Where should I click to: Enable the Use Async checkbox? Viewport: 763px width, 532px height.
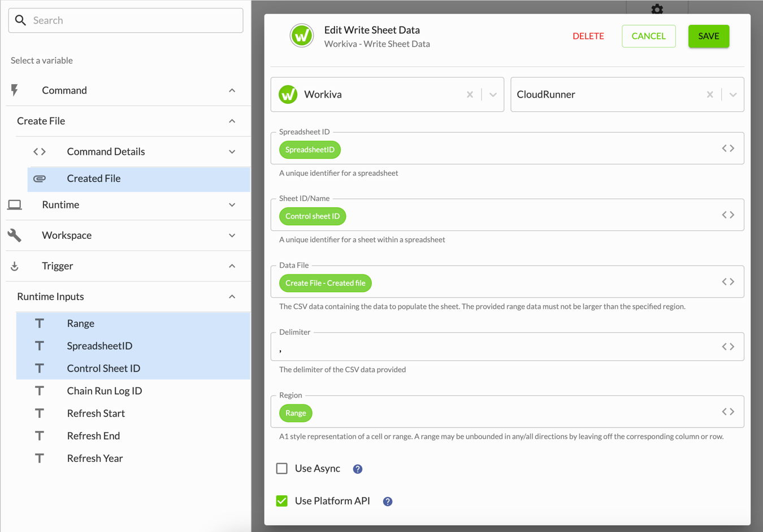click(x=282, y=469)
